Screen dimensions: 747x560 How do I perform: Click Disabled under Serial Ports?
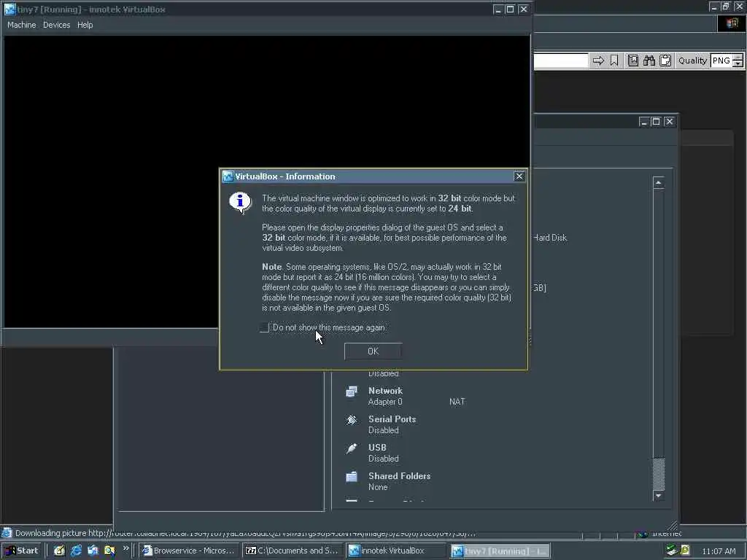pos(383,430)
